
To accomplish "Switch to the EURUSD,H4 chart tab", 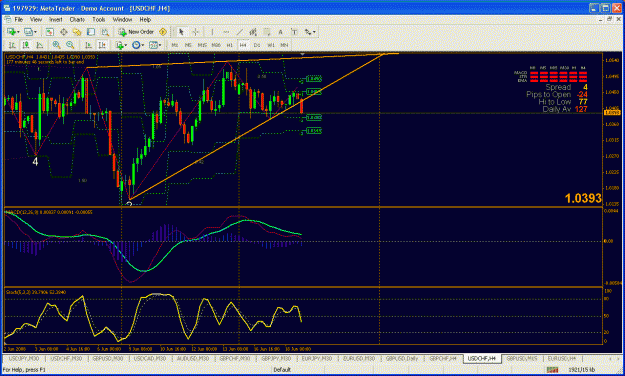I will (562, 358).
